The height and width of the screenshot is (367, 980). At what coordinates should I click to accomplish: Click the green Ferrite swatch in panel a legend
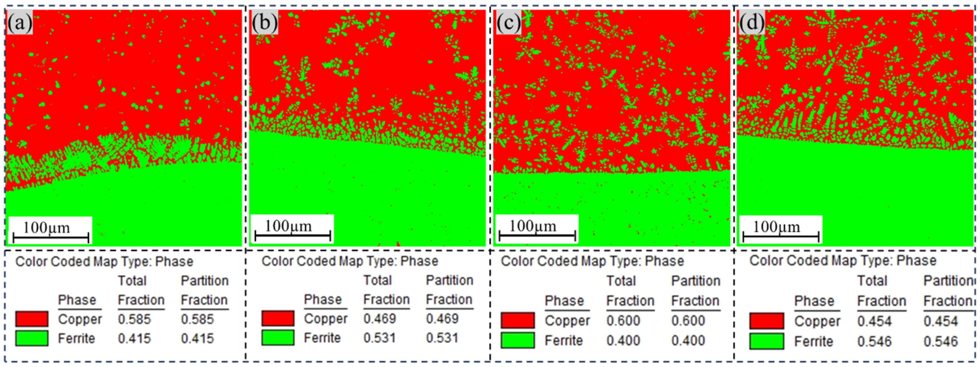(32, 338)
